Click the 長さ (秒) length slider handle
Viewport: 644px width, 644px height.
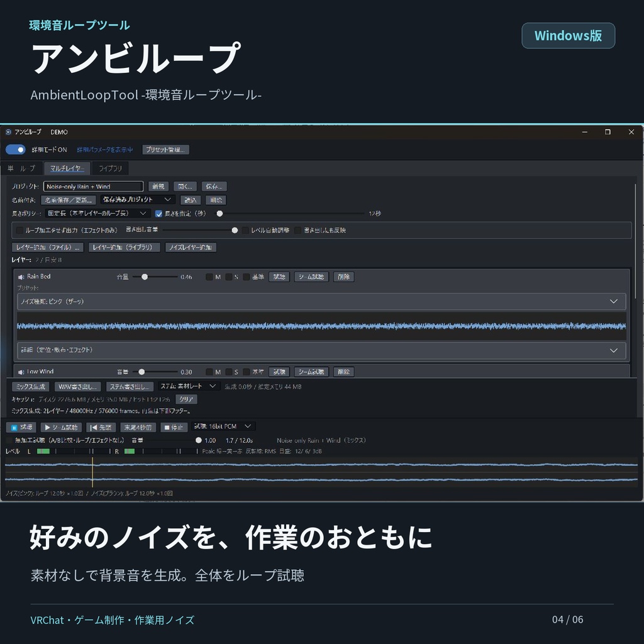[219, 214]
